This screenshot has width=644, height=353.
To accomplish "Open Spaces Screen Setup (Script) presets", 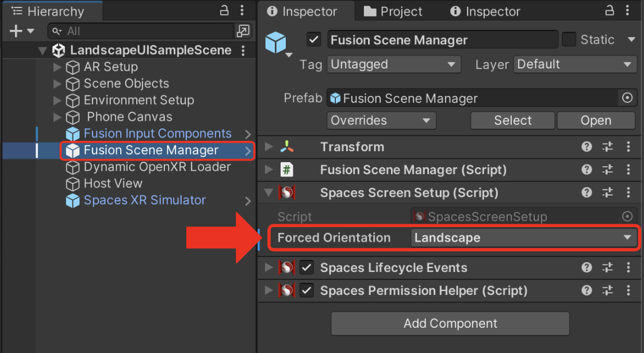I will click(x=607, y=193).
